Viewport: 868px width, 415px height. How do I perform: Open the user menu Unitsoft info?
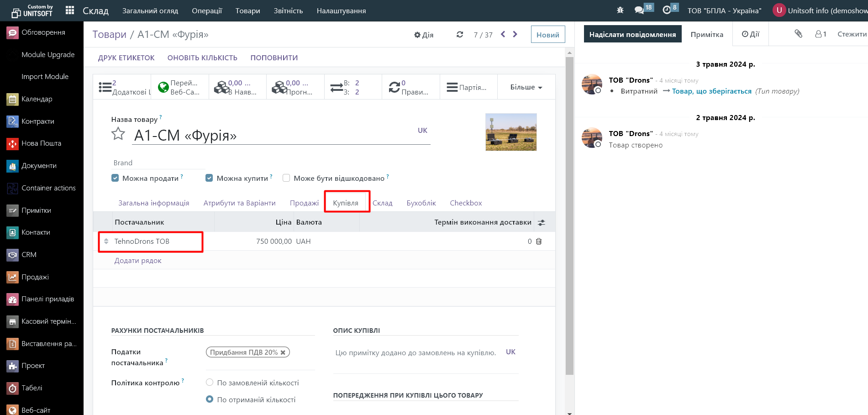coord(820,11)
